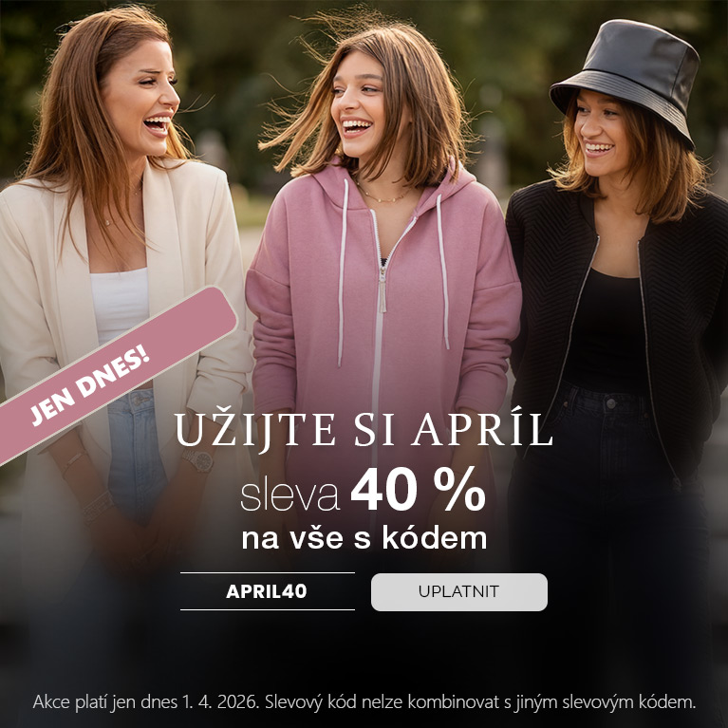Click the bold 40 % number
728x728 pixels.
(418, 491)
